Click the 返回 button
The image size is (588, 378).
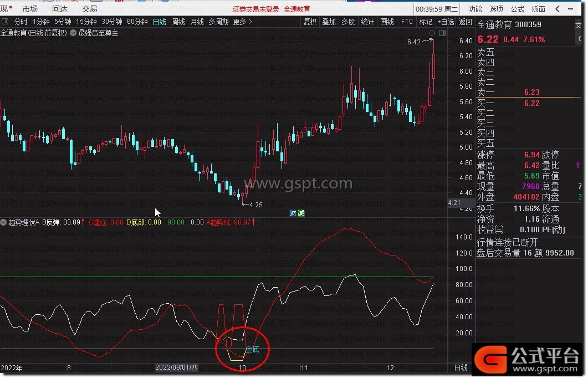coord(466,22)
